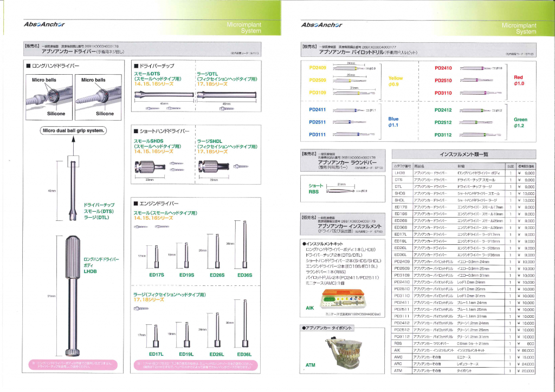Click the pink note box below the long hand driver
555x392 pixels.
pyautogui.click(x=73, y=365)
